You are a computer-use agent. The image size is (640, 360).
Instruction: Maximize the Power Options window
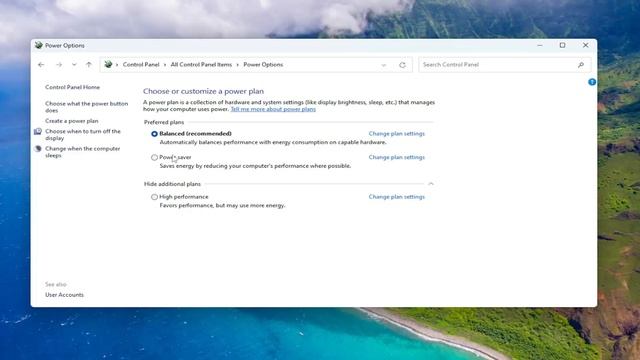[562, 45]
